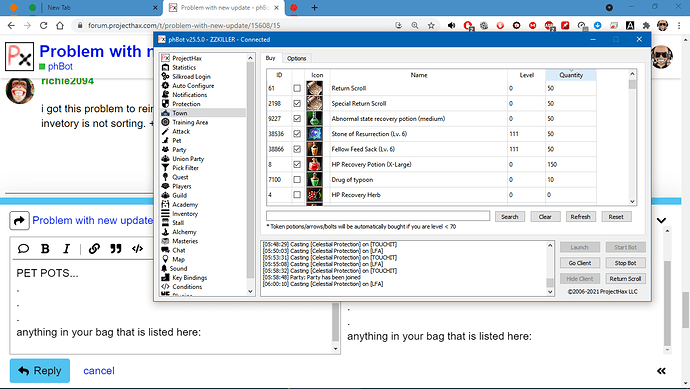Click Return Scroll item icon

point(315,88)
